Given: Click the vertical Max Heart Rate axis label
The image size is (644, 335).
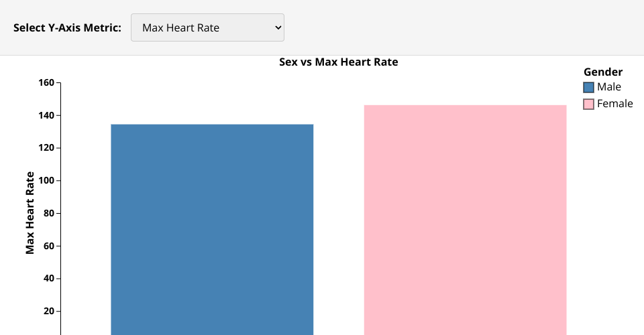Looking at the screenshot, I should 30,213.
